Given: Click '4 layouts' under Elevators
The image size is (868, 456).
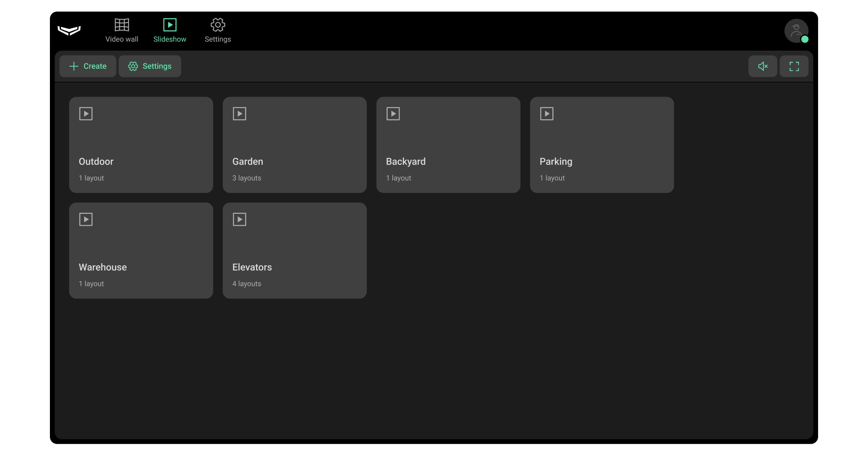Looking at the screenshot, I should [247, 284].
